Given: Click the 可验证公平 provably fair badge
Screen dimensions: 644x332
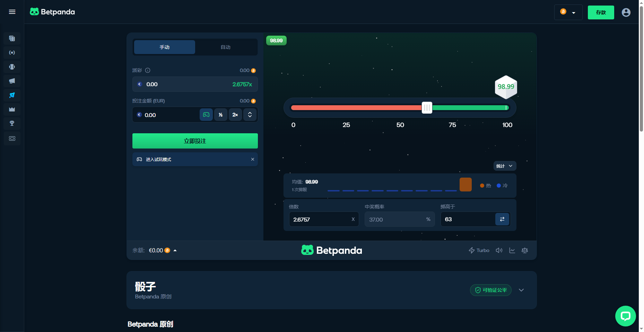Looking at the screenshot, I should [x=491, y=290].
